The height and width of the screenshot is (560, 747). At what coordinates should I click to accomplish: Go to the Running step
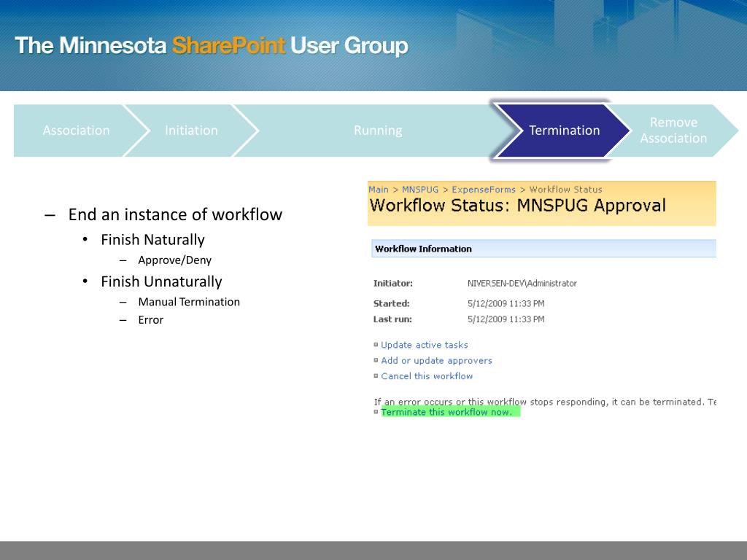coord(378,131)
